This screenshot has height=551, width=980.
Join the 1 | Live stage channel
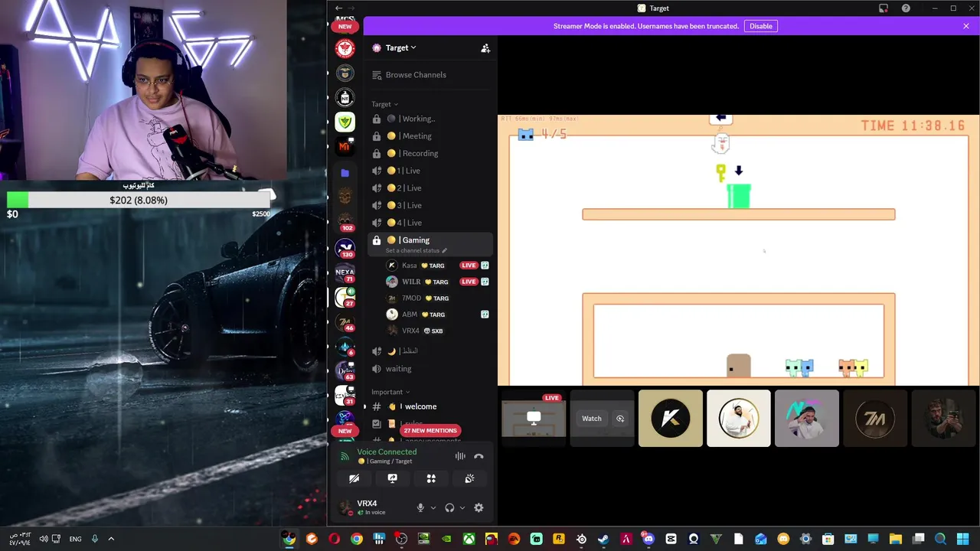430,171
